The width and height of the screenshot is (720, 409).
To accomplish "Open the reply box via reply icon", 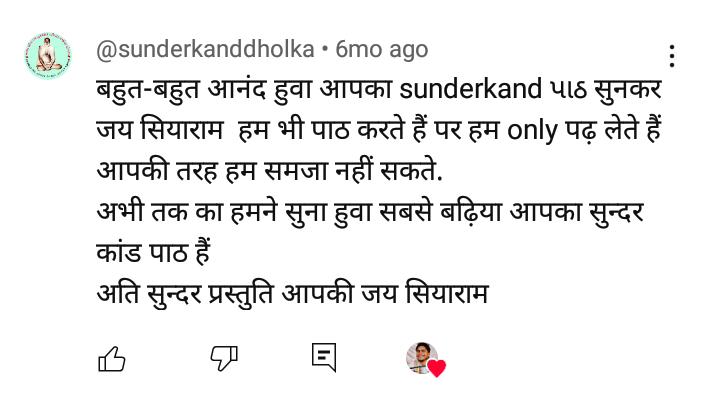I will coord(323,357).
